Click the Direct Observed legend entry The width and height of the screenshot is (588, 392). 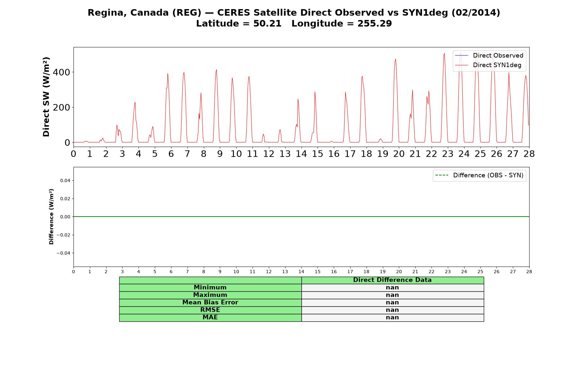click(489, 56)
